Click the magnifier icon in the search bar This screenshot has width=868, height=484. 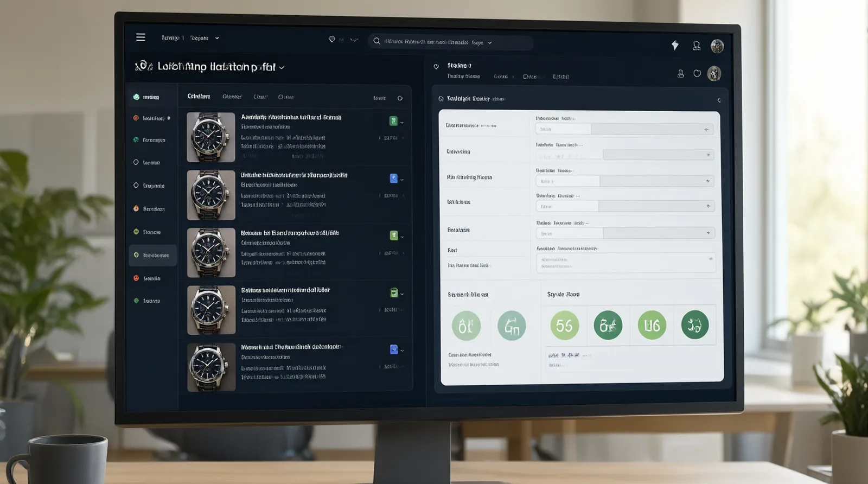tap(376, 41)
